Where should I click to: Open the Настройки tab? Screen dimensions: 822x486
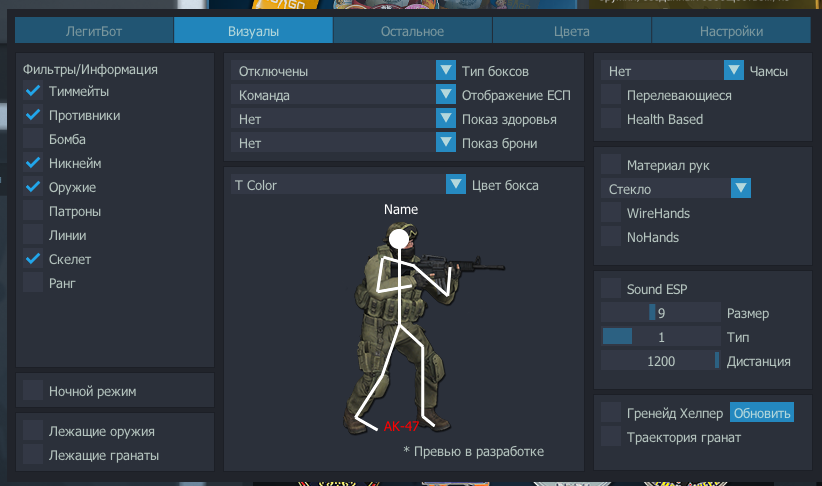[x=731, y=31]
